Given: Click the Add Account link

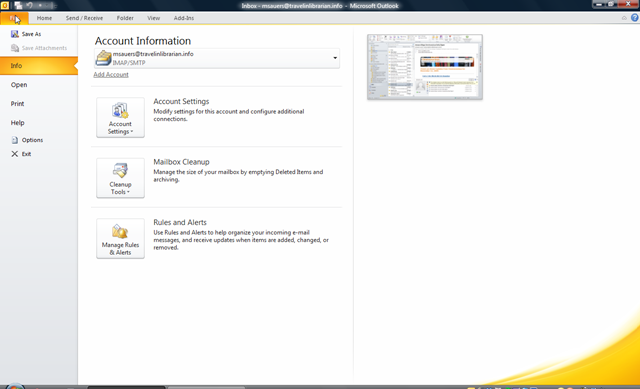Looking at the screenshot, I should point(111,75).
